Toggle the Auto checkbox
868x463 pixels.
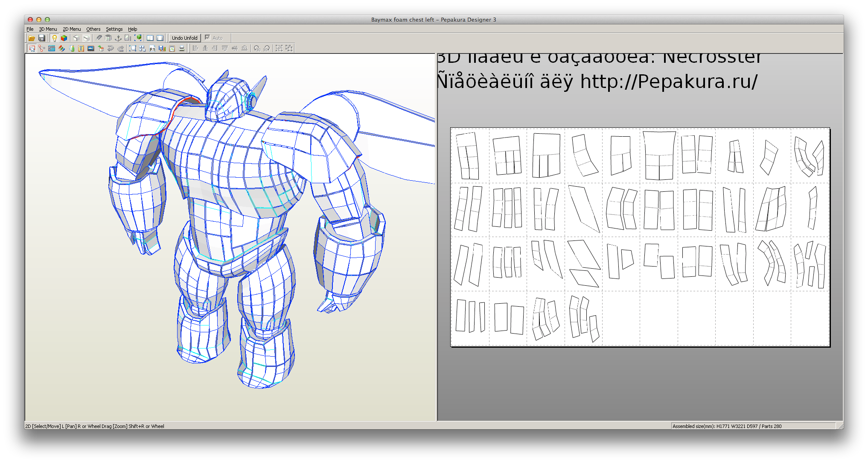[207, 38]
